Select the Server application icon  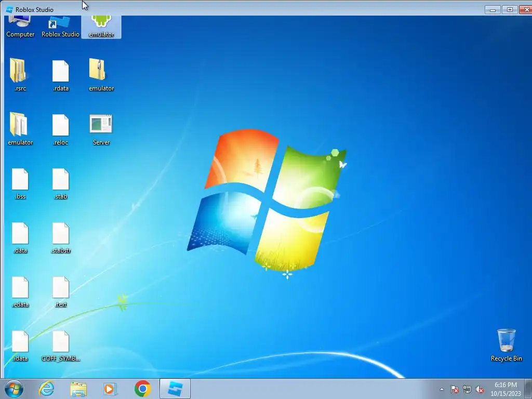[101, 129]
